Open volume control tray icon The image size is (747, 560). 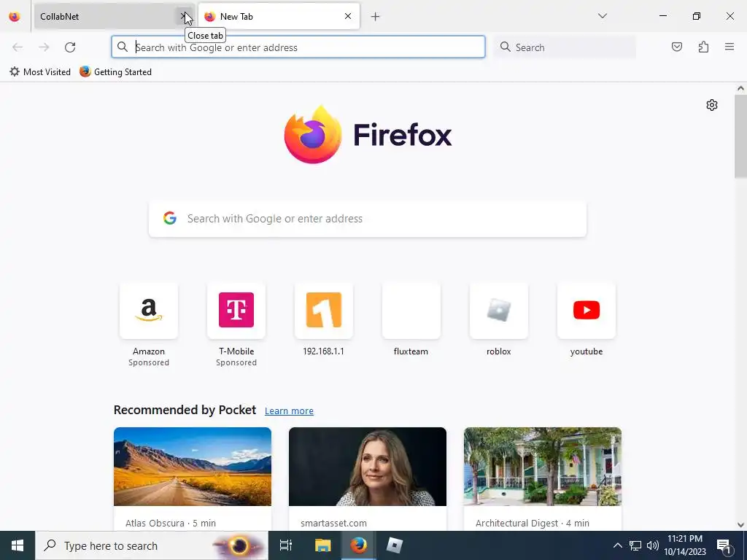point(653,545)
